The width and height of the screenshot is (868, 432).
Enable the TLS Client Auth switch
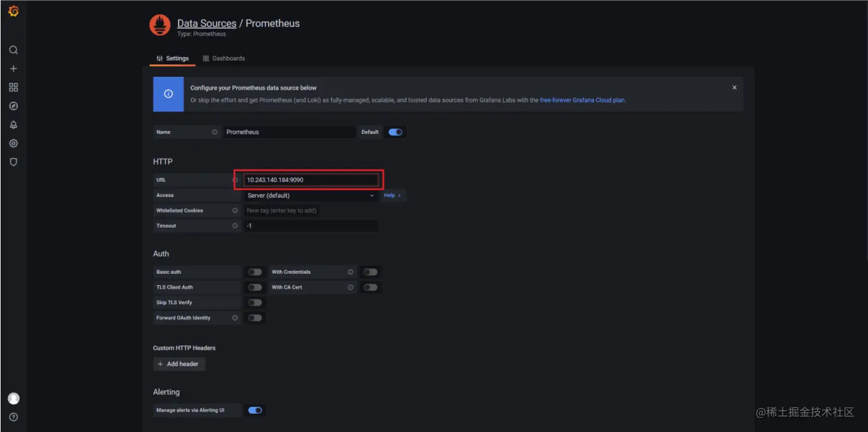[x=255, y=287]
